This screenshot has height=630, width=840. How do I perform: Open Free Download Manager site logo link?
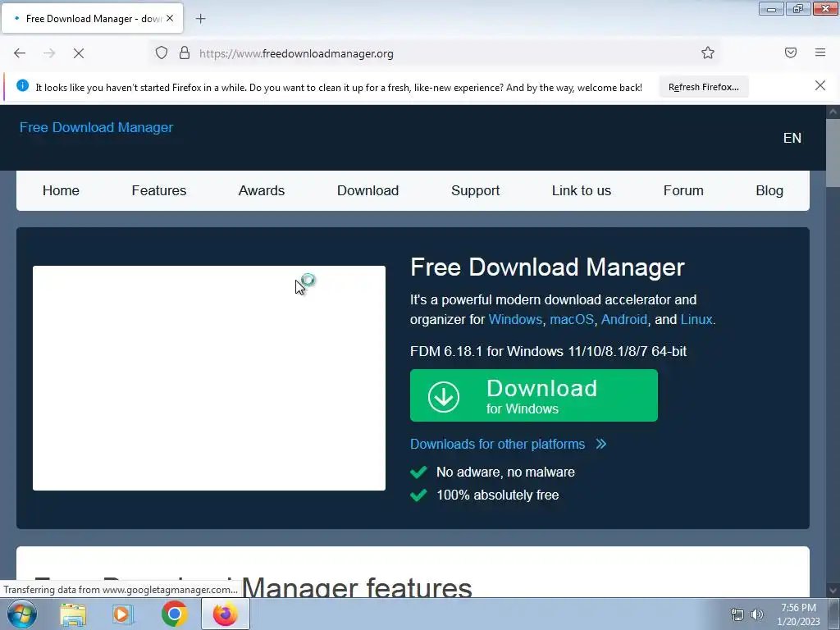pos(97,127)
